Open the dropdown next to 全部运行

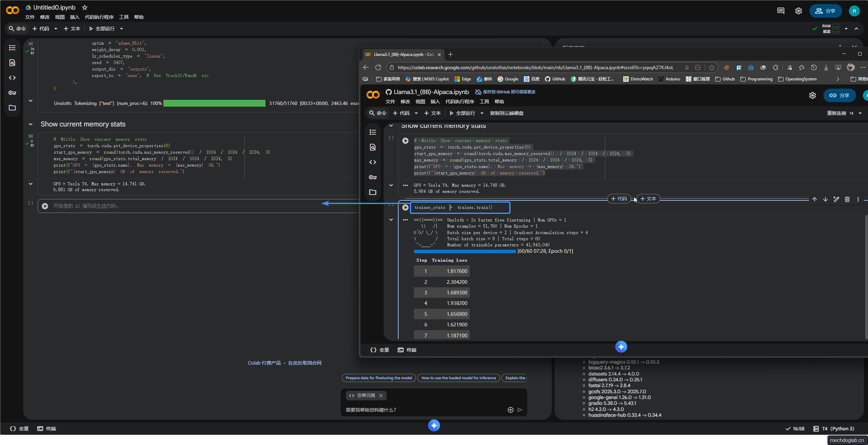122,29
